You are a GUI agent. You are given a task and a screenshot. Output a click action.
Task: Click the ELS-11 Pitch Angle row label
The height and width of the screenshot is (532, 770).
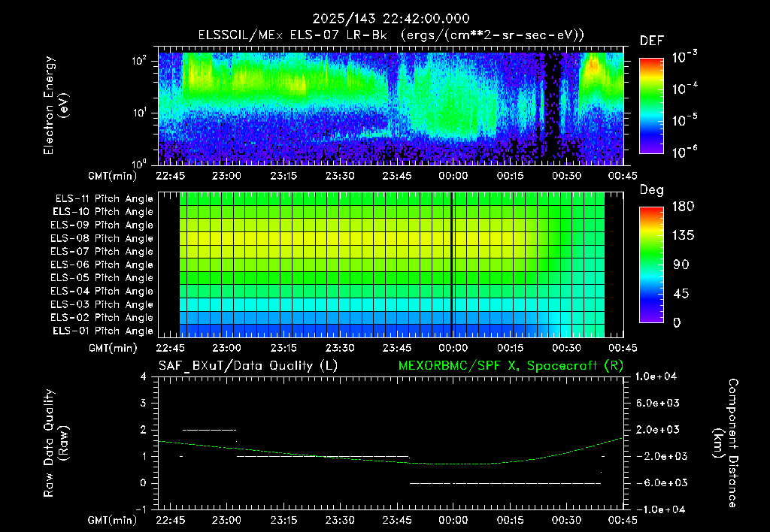(104, 199)
